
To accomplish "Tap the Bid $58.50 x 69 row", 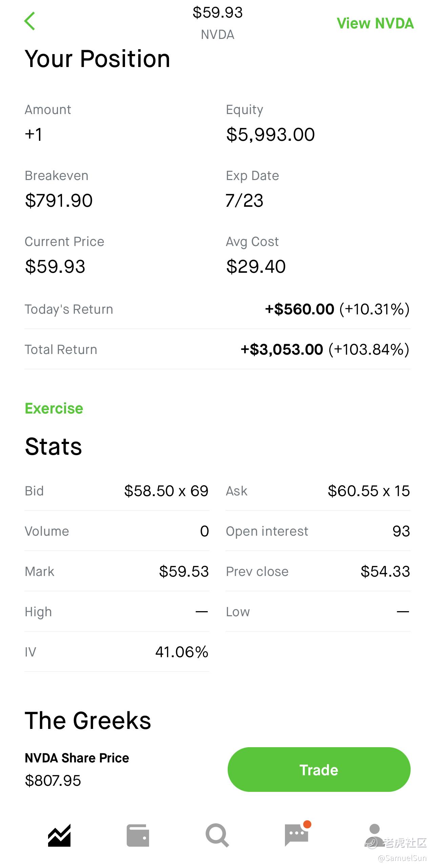I will tap(117, 491).
